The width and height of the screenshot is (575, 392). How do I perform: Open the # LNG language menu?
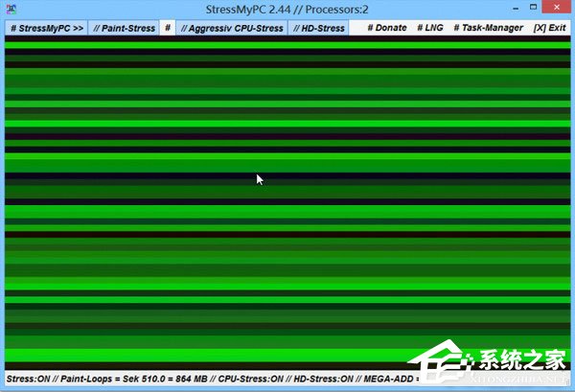430,28
